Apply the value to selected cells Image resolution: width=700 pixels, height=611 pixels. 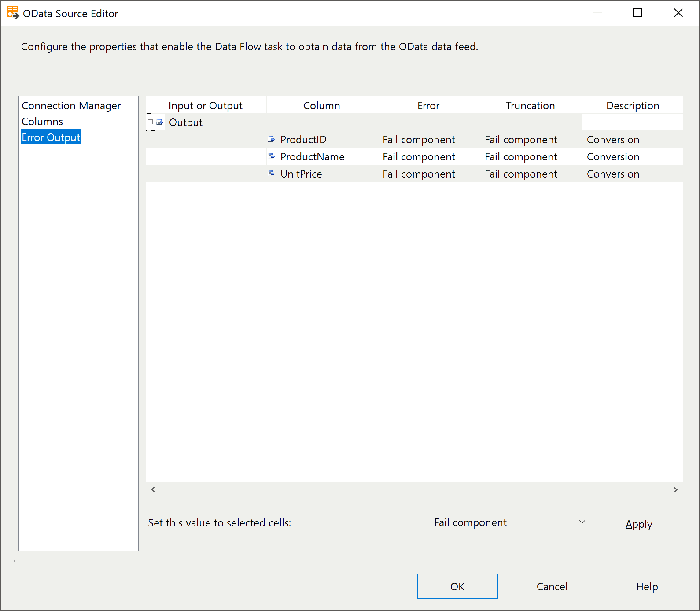pos(638,524)
